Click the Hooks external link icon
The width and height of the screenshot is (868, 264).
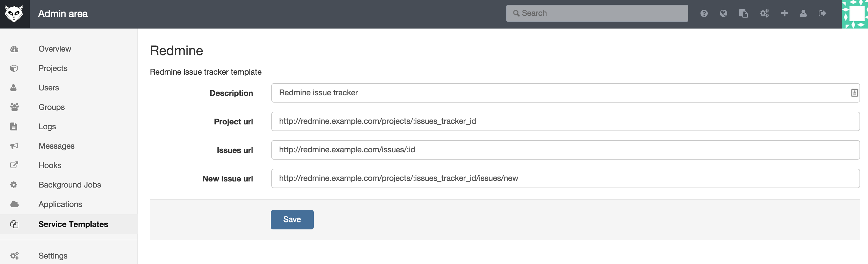point(14,165)
